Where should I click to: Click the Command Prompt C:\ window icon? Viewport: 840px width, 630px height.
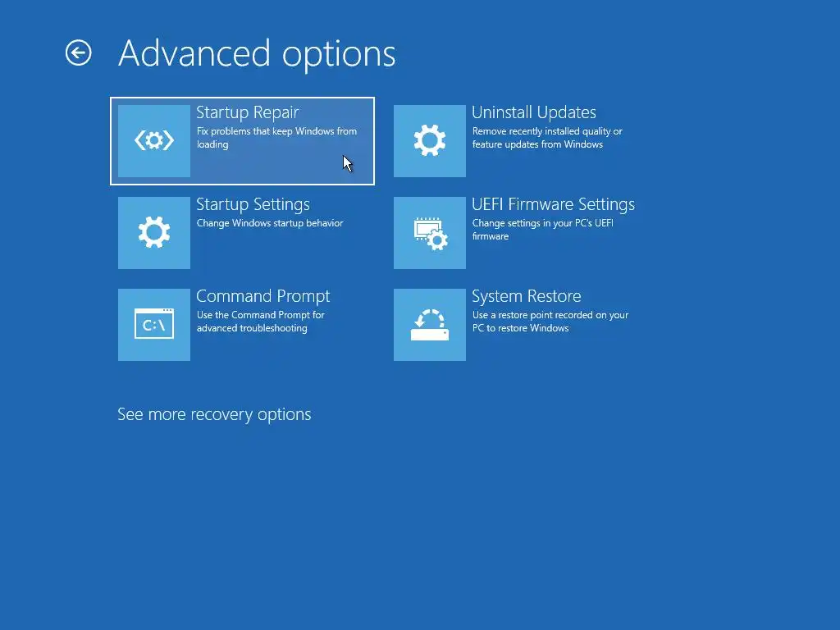coord(153,325)
